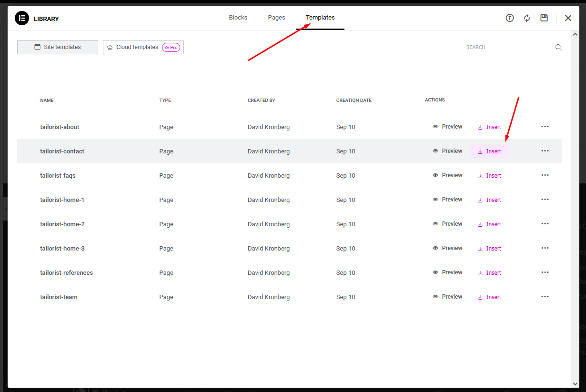Preview the tailorist-home-3 template
The height and width of the screenshot is (392, 586).
(447, 248)
